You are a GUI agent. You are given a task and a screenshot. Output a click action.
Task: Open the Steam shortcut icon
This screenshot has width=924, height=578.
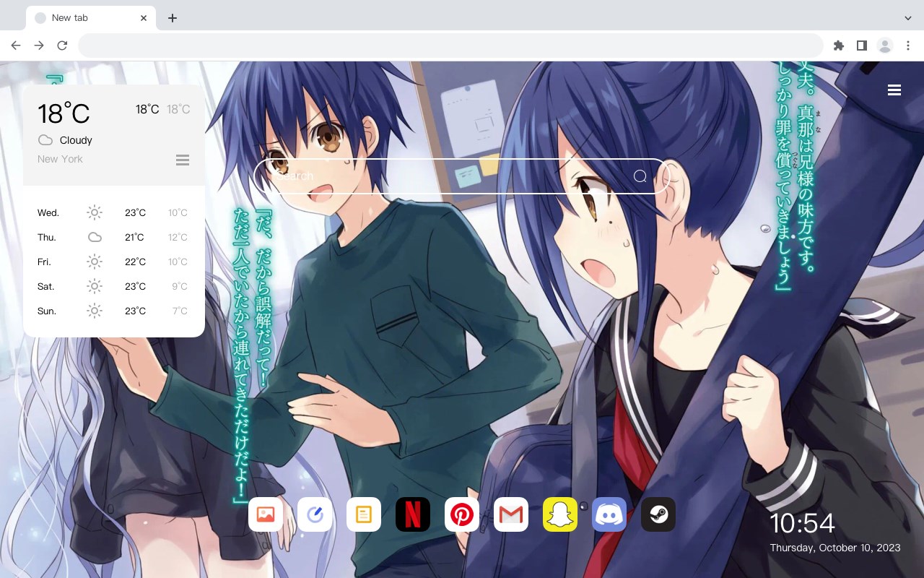coord(658,514)
